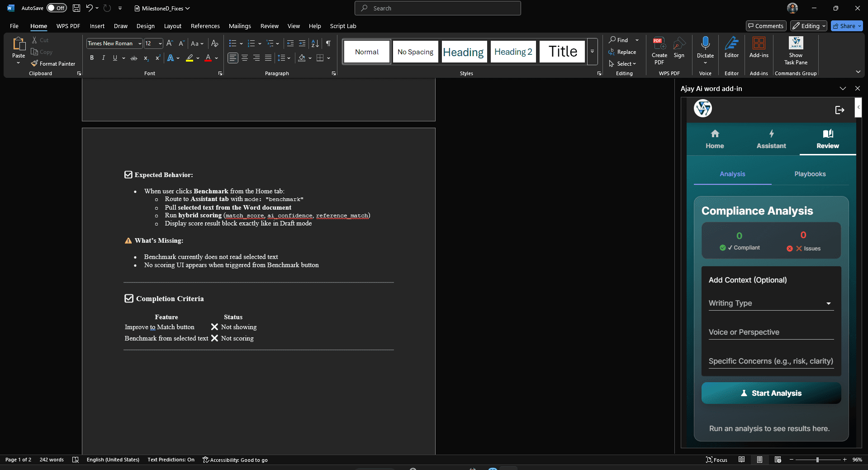Toggle Focus mode in status bar
The height and width of the screenshot is (470, 868).
coord(717,460)
